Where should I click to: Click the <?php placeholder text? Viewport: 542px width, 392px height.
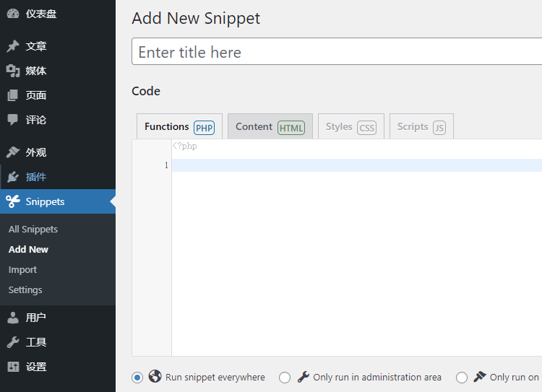click(184, 146)
